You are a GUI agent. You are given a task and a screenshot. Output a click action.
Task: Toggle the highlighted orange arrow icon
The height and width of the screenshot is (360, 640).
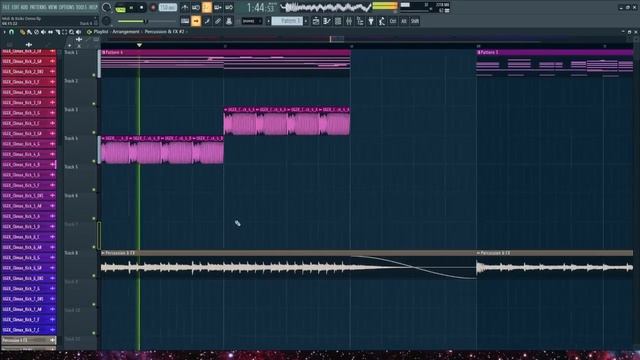tap(196, 21)
